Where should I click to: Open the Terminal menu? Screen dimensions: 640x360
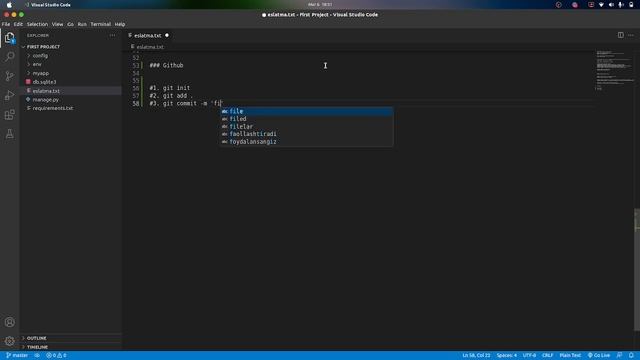pyautogui.click(x=101, y=24)
